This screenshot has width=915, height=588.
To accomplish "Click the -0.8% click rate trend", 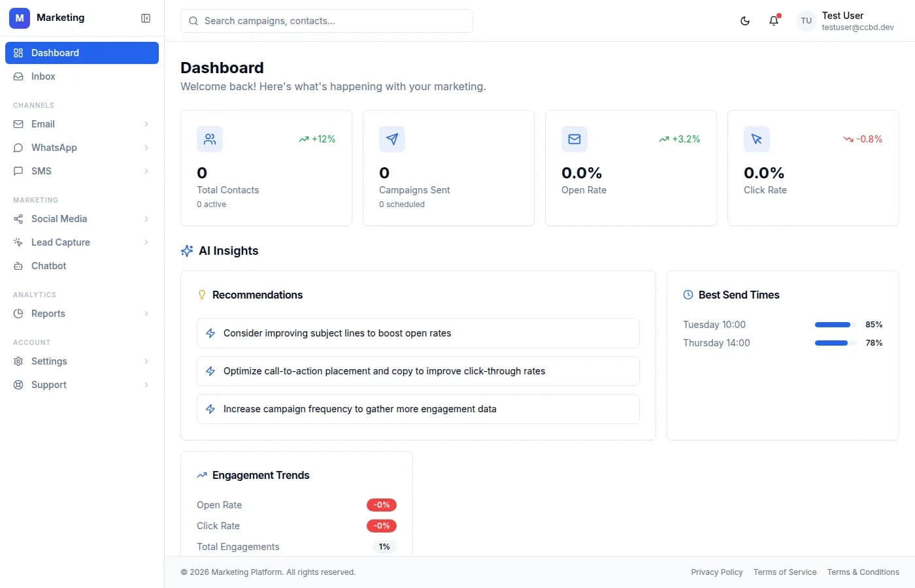I will [x=863, y=139].
